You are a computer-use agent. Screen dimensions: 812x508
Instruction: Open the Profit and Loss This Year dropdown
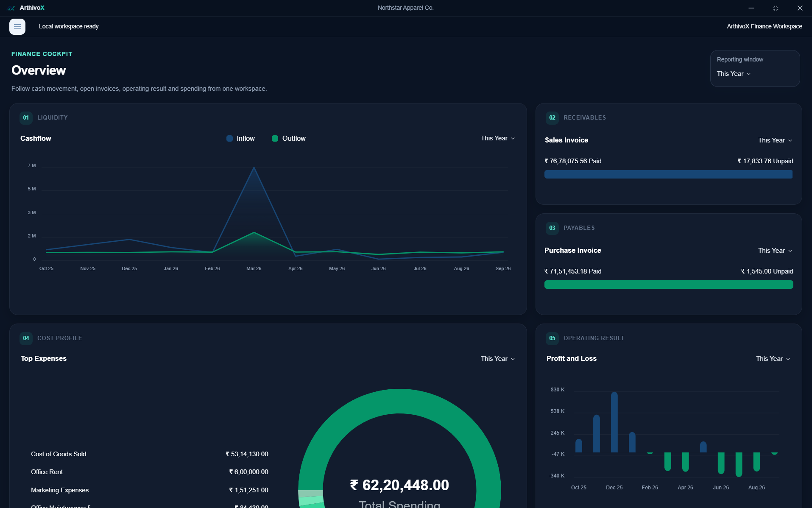point(773,359)
